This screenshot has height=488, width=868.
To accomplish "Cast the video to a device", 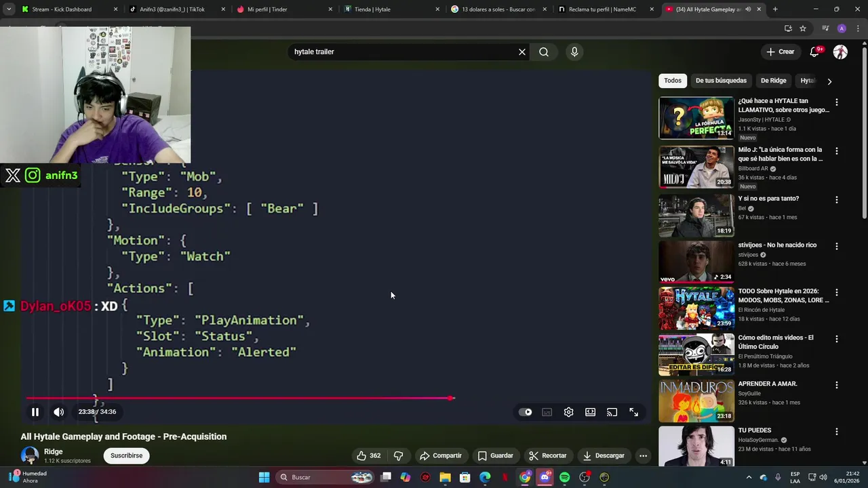I will tap(612, 412).
